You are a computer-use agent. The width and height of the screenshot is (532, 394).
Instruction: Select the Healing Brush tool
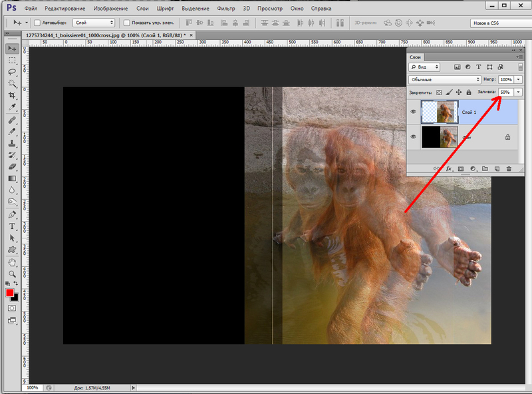tap(12, 120)
